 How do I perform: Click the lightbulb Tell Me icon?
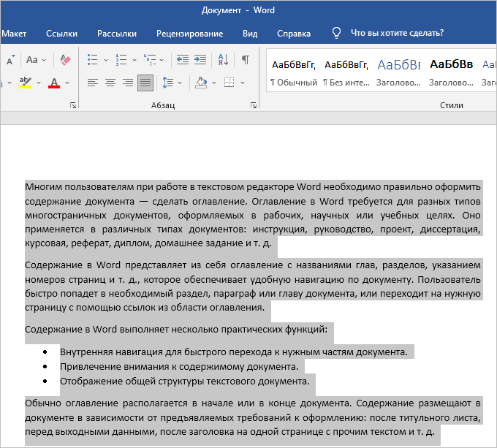coord(336,33)
